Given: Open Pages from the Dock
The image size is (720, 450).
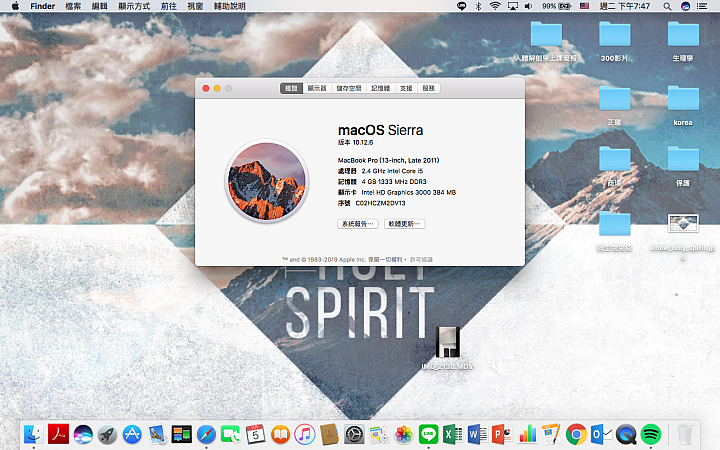Looking at the screenshot, I should coord(551,434).
